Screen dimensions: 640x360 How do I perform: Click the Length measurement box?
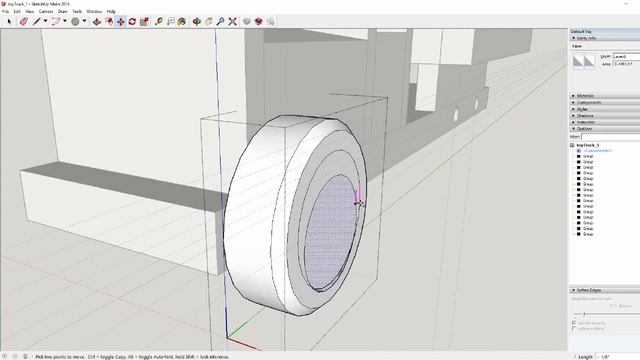(618, 357)
